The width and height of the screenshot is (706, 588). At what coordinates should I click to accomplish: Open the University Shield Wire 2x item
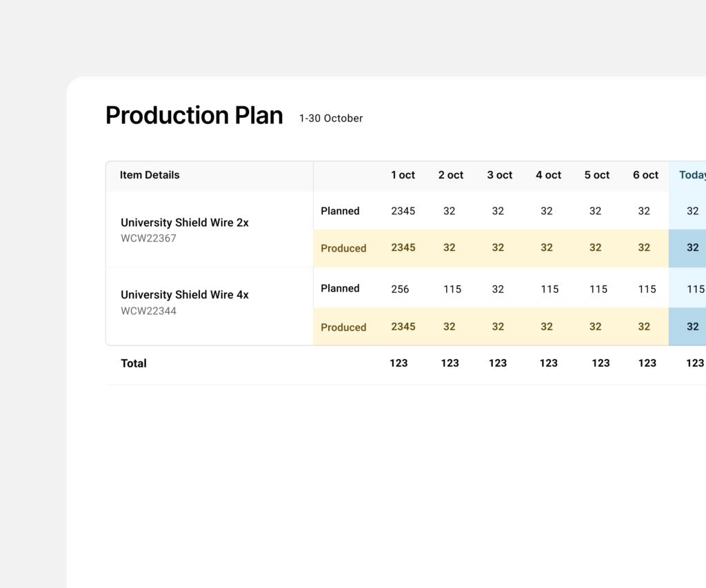[x=185, y=223]
